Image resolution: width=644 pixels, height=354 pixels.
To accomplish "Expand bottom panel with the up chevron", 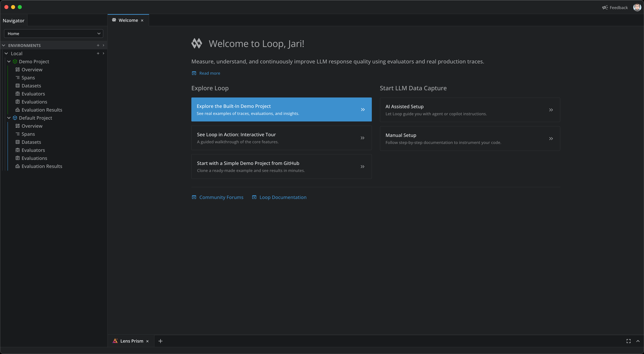I will pyautogui.click(x=638, y=341).
